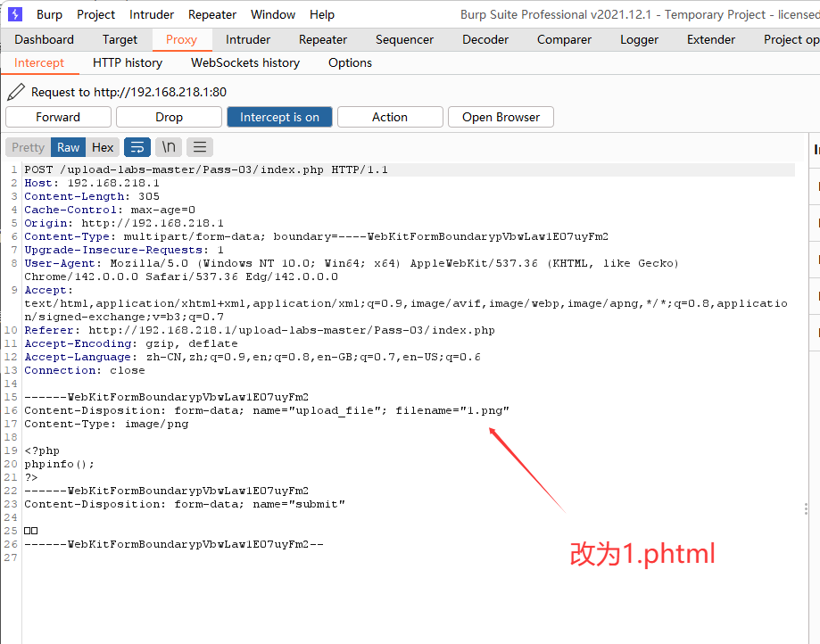Screen dimensions: 820x644
Task: Click the Accept-Language header line
Action: (x=253, y=357)
